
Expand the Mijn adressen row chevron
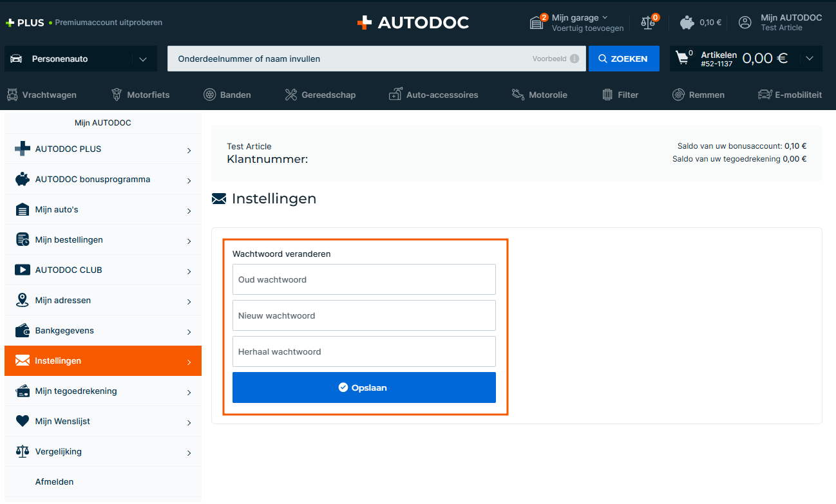point(189,302)
